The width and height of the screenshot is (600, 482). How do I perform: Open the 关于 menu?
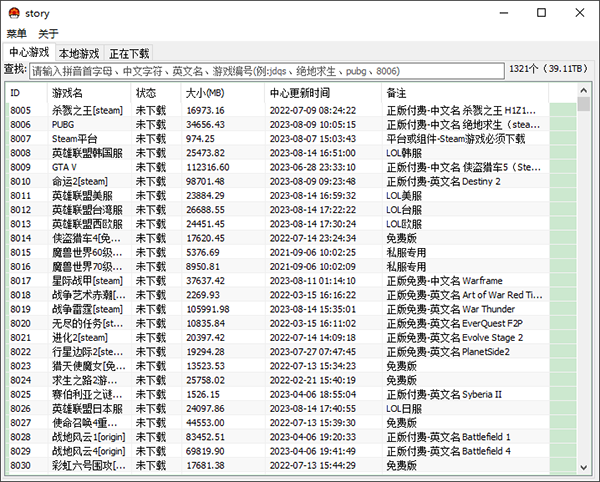[49, 34]
